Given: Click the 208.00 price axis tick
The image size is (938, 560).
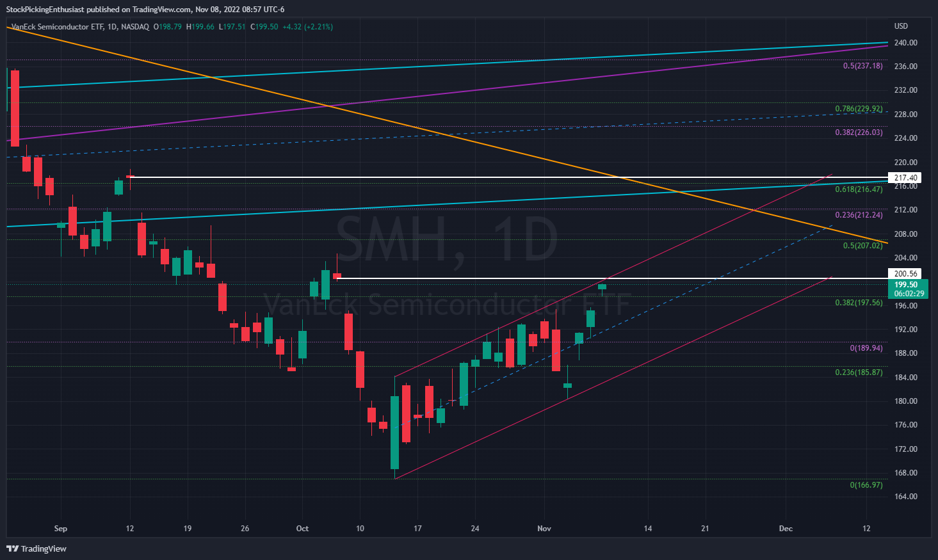Looking at the screenshot, I should tap(906, 234).
